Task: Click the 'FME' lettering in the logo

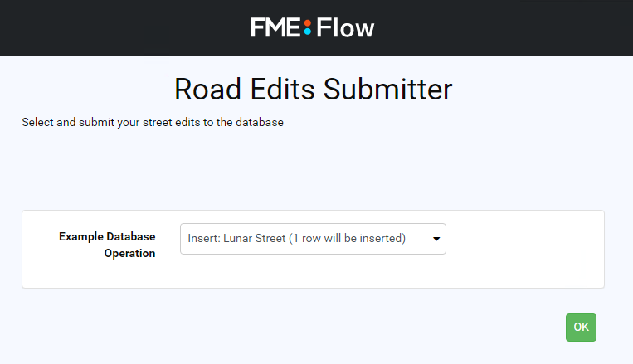Action: point(275,27)
